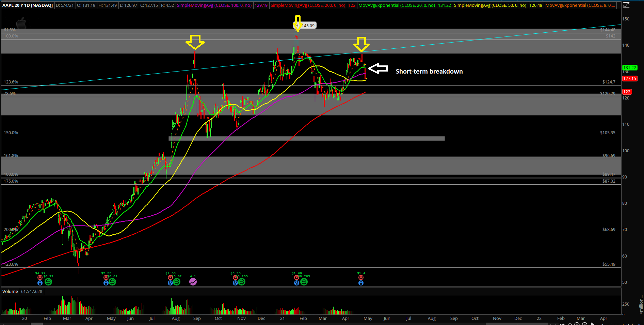Click the open price O: 131.19 readout

[x=86, y=5]
